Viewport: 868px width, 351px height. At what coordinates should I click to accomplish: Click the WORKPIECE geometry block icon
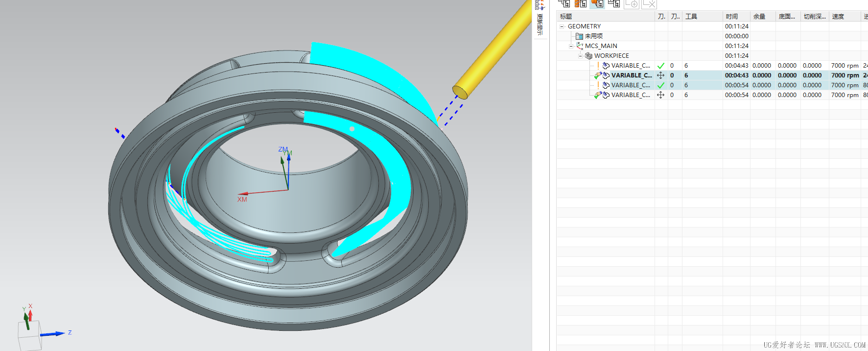[x=589, y=56]
